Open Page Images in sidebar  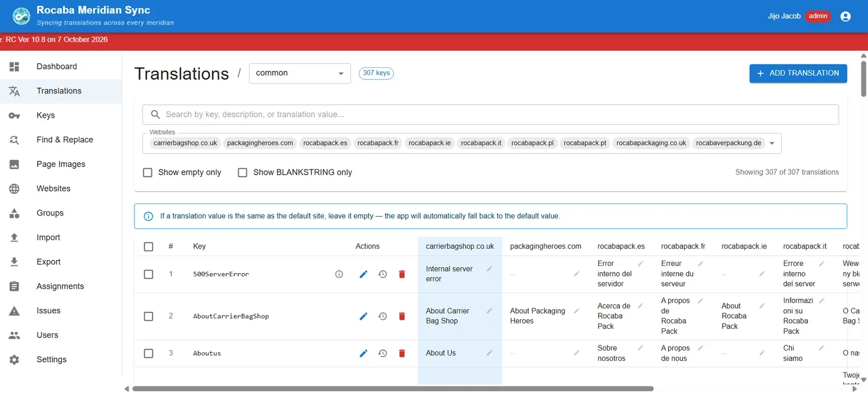click(x=61, y=164)
